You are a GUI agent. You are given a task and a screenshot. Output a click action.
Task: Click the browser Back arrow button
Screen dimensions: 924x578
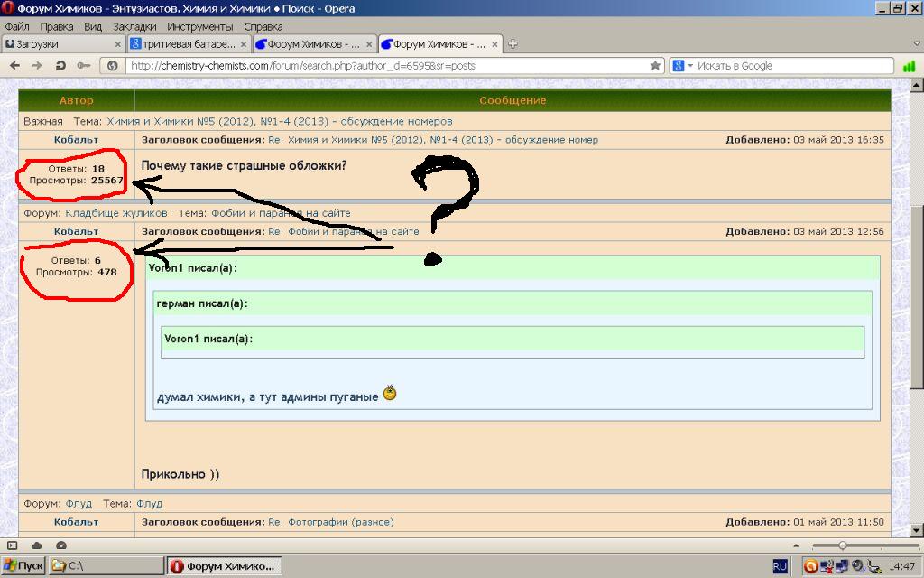14,66
